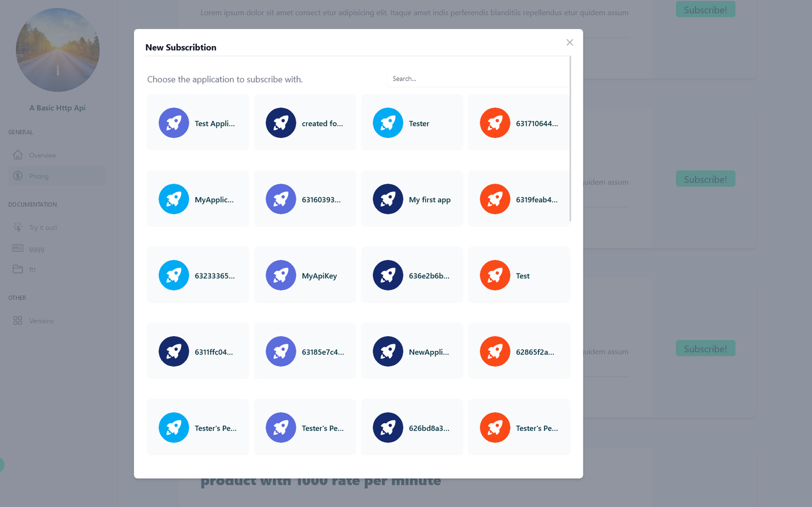The height and width of the screenshot is (507, 812).
Task: Close the New Subscribtion dialog
Action: (x=569, y=43)
